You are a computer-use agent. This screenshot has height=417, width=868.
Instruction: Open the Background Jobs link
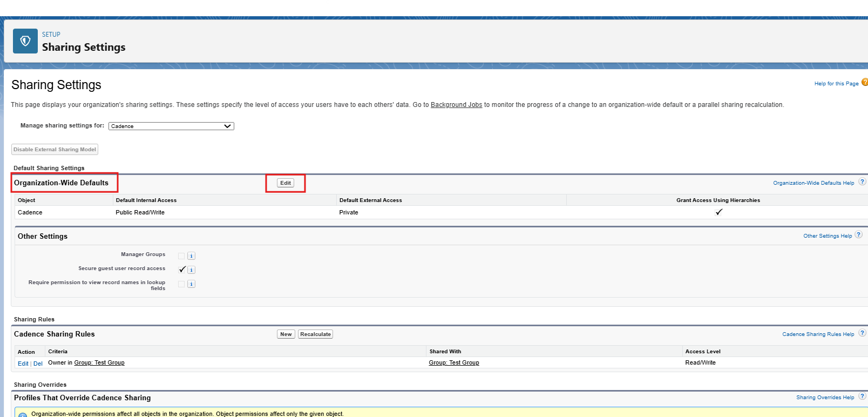click(456, 105)
